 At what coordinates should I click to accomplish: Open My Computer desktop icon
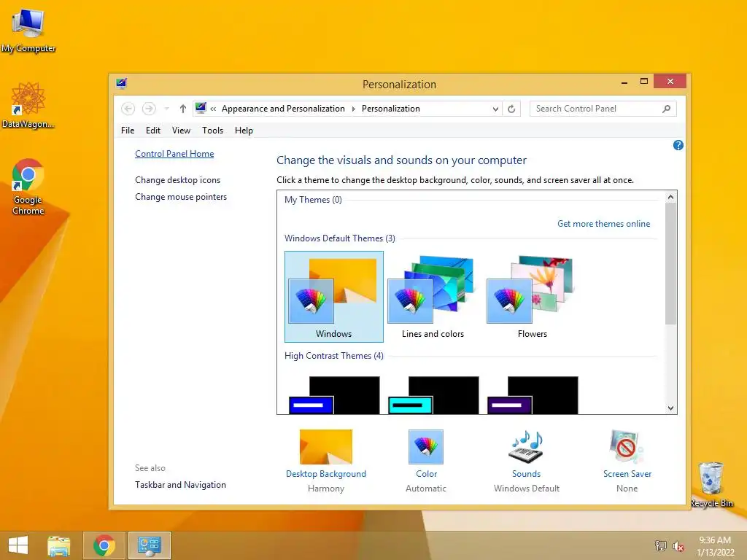(x=28, y=31)
